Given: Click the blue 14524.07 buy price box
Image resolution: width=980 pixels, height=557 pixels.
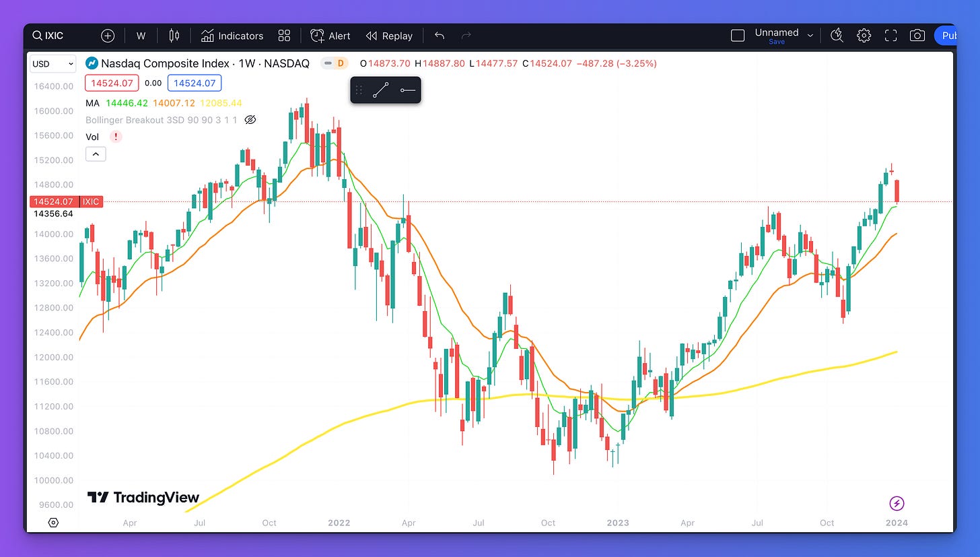Looking at the screenshot, I should [194, 84].
